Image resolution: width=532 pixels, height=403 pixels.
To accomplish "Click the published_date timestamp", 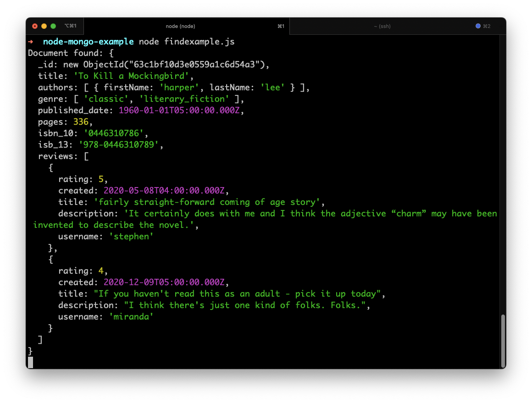I will point(179,110).
